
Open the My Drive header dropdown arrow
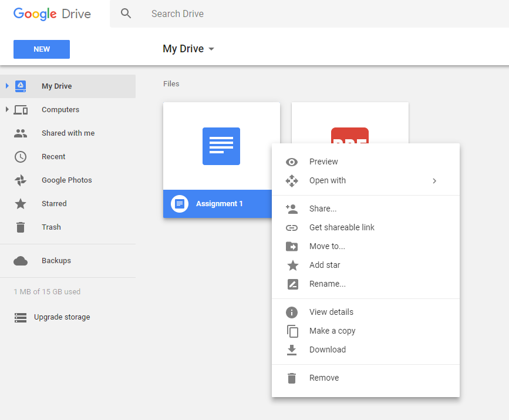point(211,49)
